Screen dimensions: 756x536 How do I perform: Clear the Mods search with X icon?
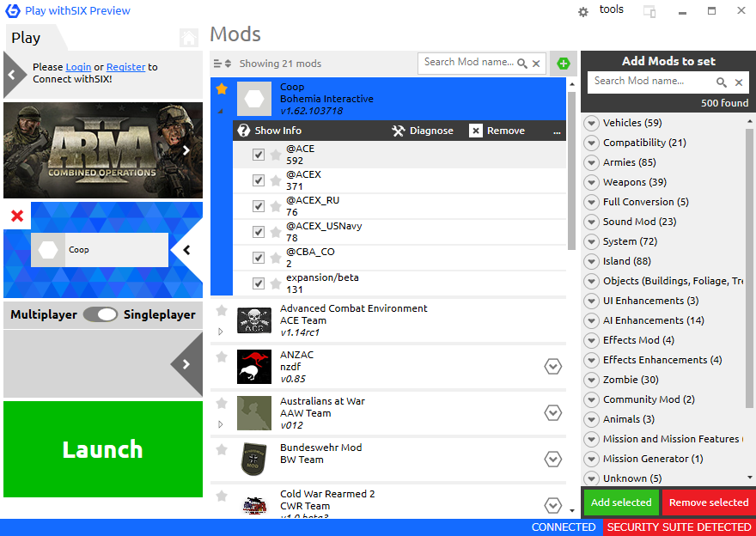coord(536,64)
